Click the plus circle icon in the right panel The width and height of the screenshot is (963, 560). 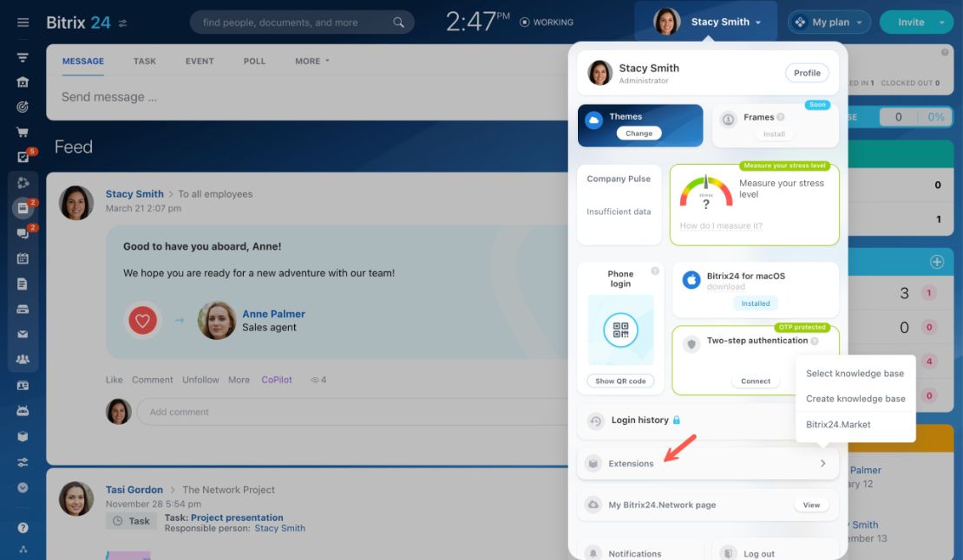(937, 262)
